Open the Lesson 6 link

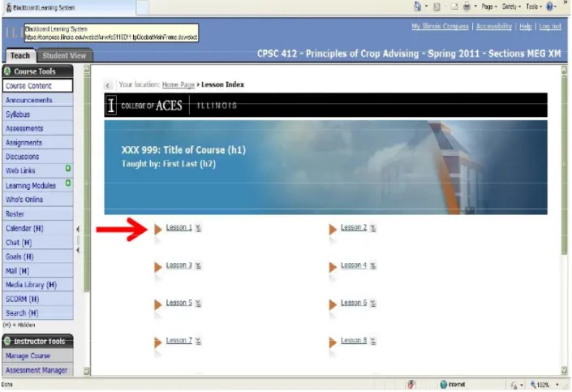coord(354,303)
